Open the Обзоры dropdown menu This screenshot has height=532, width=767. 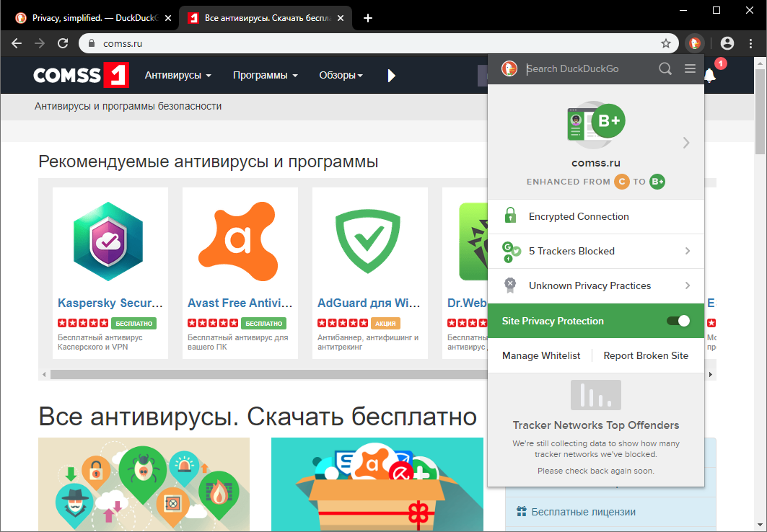click(x=341, y=75)
